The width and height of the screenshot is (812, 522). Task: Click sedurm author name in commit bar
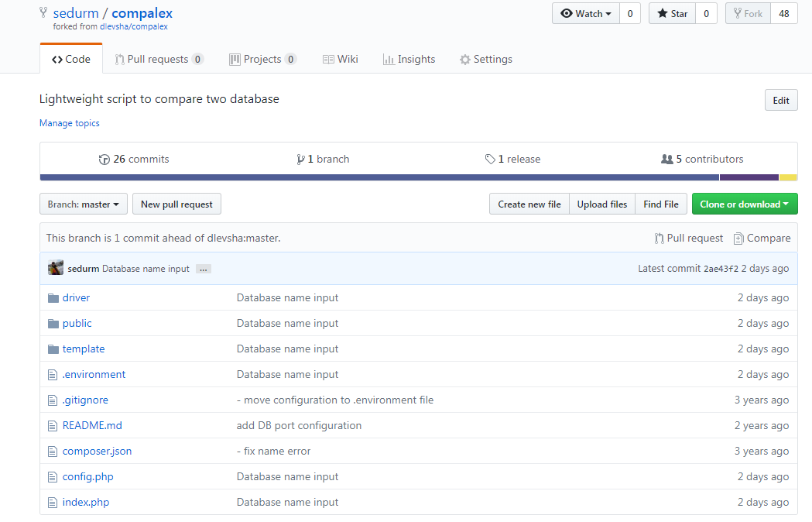coord(83,269)
